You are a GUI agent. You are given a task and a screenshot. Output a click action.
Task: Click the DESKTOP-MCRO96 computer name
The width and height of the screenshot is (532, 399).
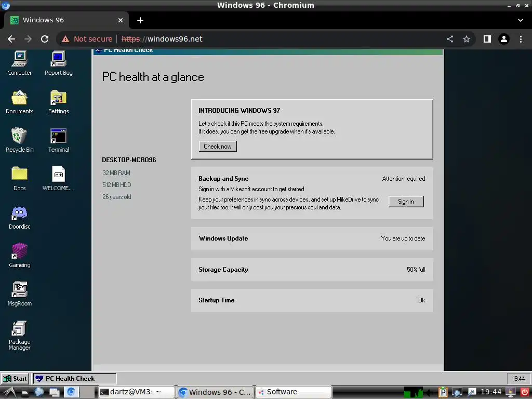click(x=129, y=160)
